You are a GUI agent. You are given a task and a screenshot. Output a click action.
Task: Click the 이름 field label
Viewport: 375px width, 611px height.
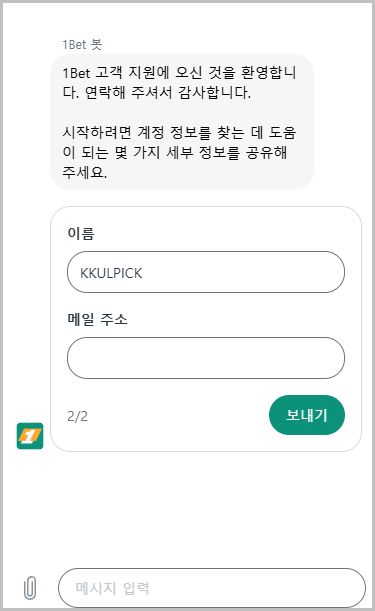pyautogui.click(x=81, y=233)
